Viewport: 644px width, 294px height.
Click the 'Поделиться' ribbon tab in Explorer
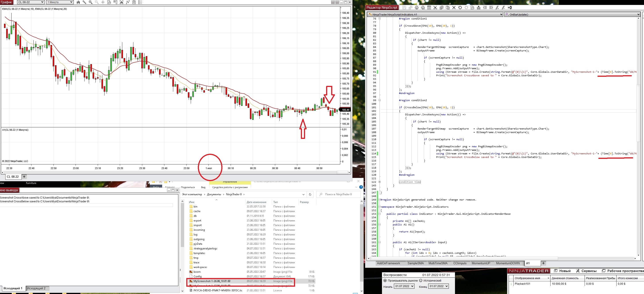(x=188, y=187)
